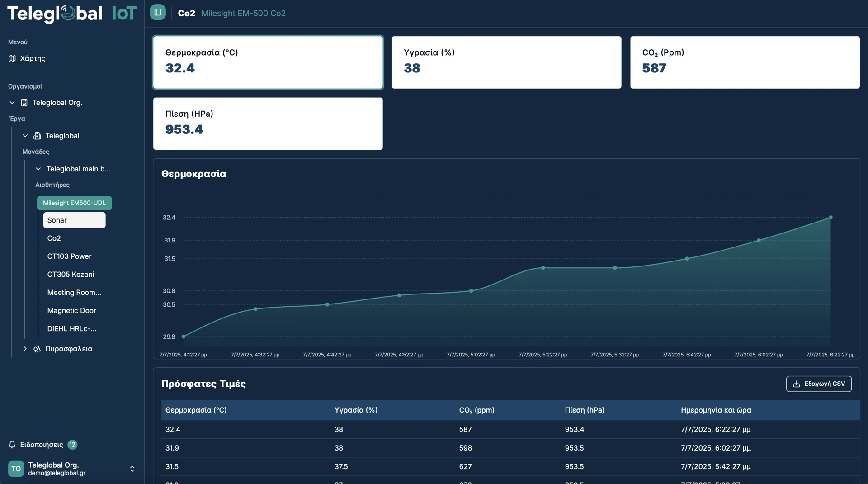Click the download icon in Εξαγωγή CSV
Image resolution: width=868 pixels, height=484 pixels.
797,384
